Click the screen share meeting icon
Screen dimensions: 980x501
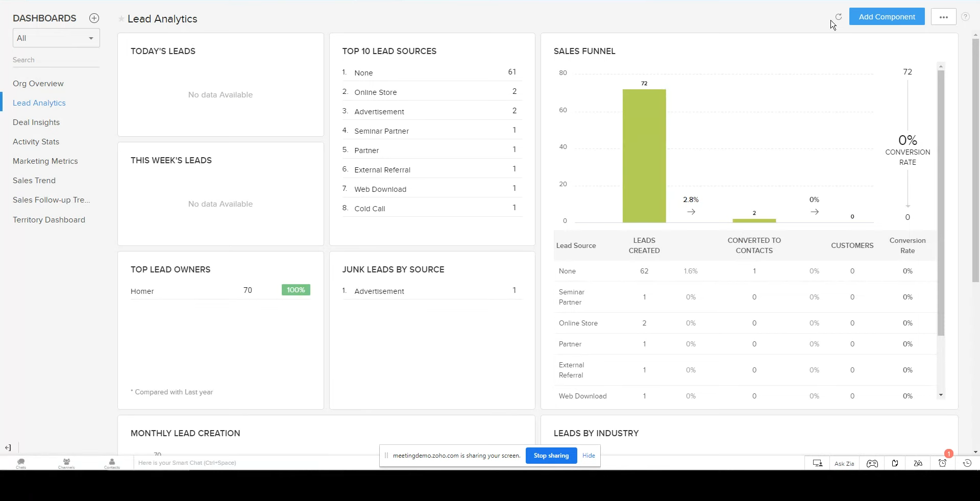coord(818,463)
